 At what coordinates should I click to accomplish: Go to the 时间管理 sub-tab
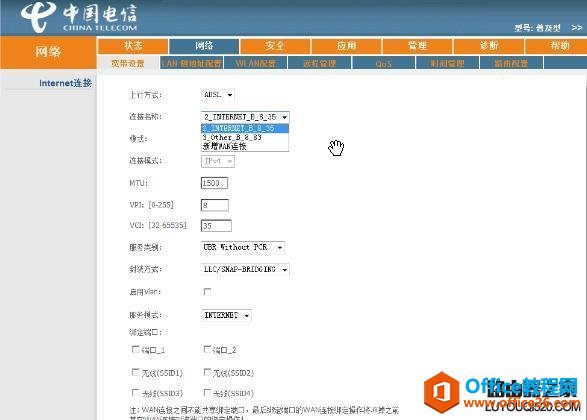tap(448, 63)
